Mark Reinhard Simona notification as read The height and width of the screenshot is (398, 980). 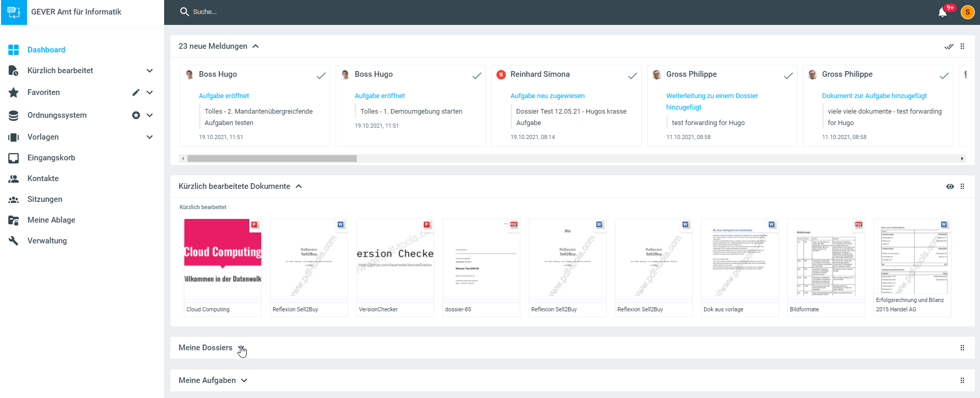pyautogui.click(x=632, y=76)
